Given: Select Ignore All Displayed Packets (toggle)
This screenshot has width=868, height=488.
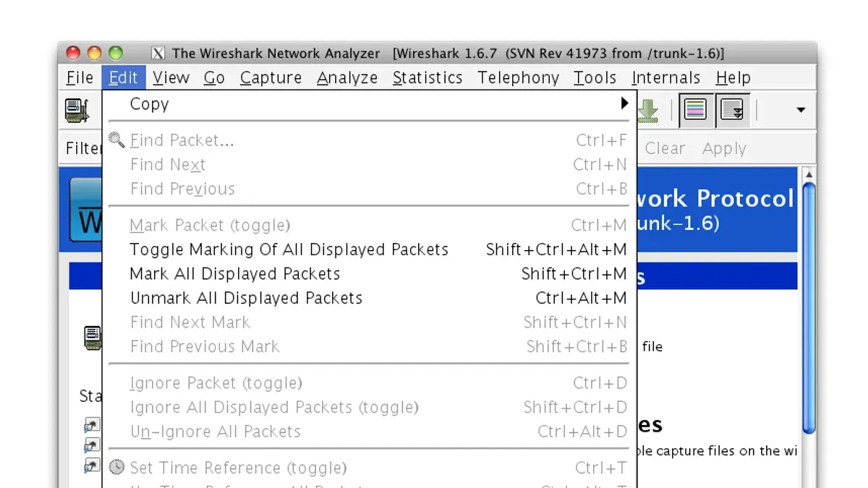Looking at the screenshot, I should tap(369, 408).
